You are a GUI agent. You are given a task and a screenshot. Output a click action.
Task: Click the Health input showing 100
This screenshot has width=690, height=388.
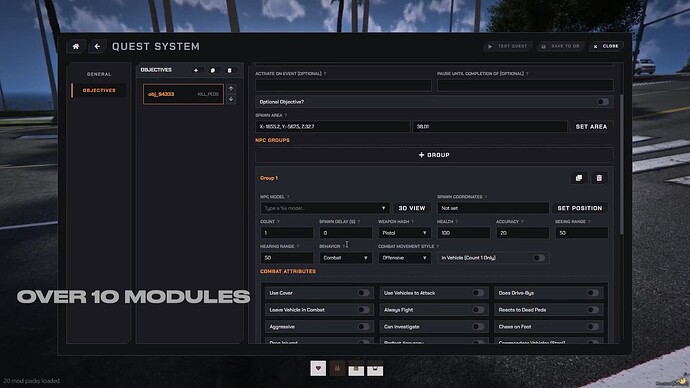(463, 233)
